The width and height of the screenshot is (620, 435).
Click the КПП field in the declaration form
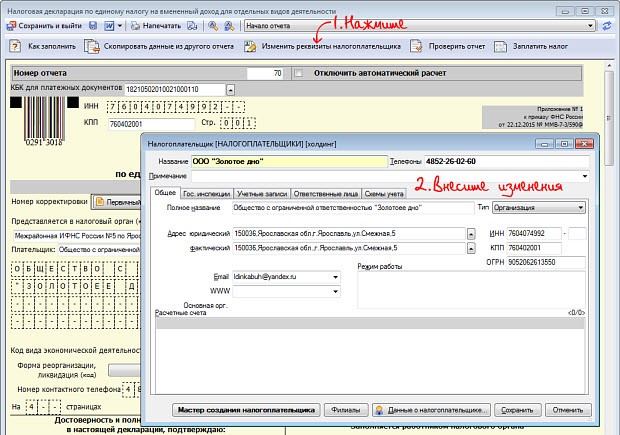pos(151,124)
